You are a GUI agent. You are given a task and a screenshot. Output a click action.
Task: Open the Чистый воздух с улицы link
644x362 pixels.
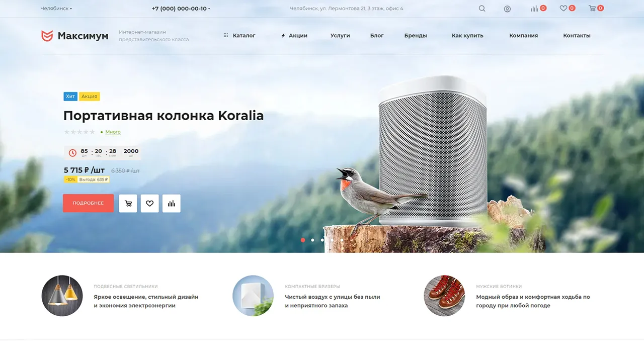click(333, 301)
